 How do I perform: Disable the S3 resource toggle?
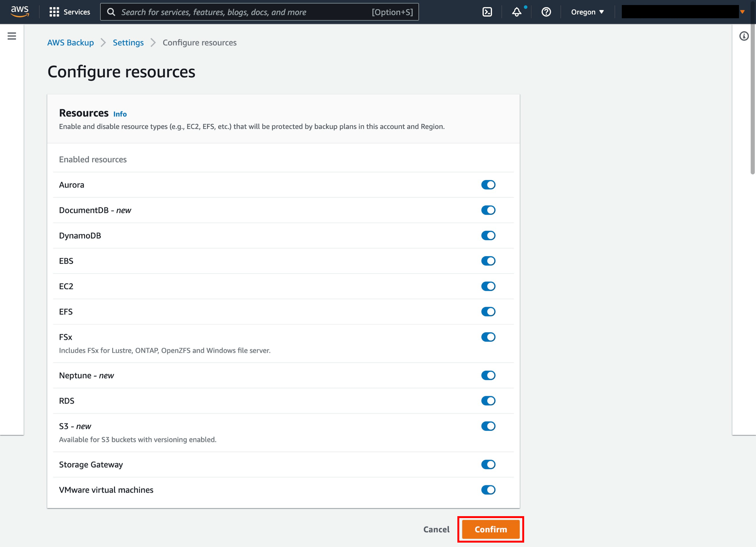[x=489, y=426]
